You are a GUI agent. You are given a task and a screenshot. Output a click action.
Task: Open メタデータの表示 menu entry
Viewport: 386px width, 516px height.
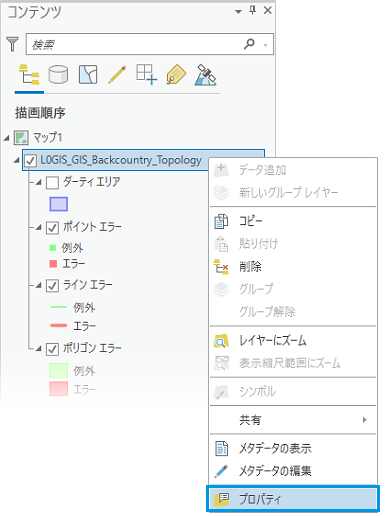(x=293, y=448)
